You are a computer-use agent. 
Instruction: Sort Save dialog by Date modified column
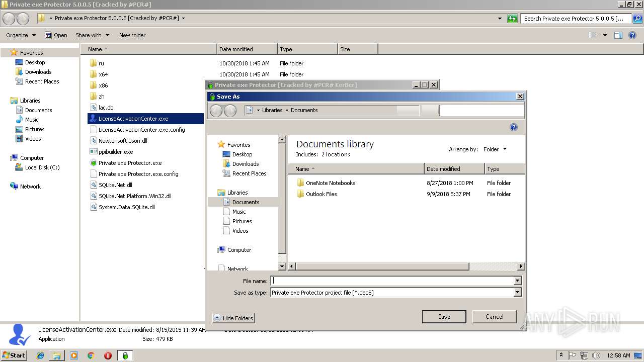click(x=454, y=169)
